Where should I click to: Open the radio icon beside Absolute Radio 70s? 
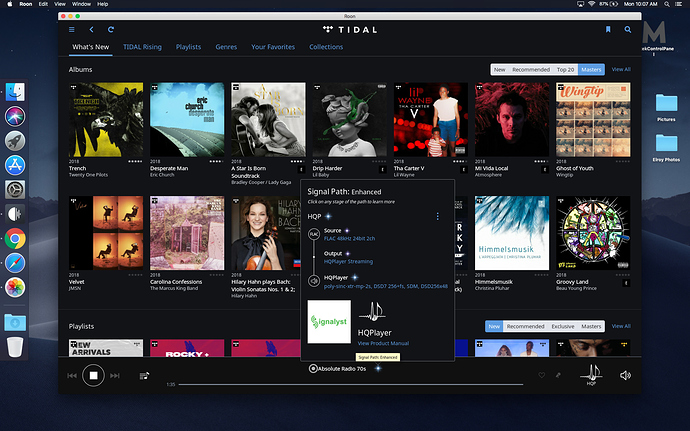click(313, 368)
